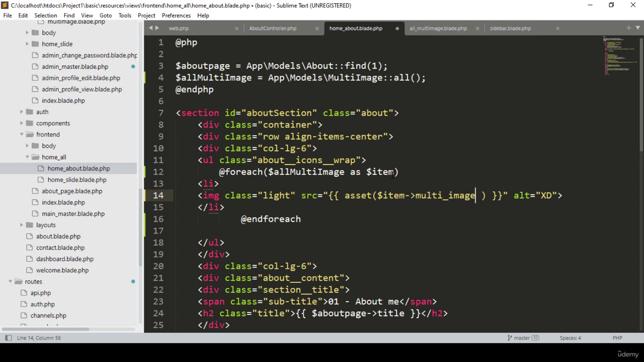644x362 pixels.
Task: Click the git master branch indicator
Action: point(523,338)
